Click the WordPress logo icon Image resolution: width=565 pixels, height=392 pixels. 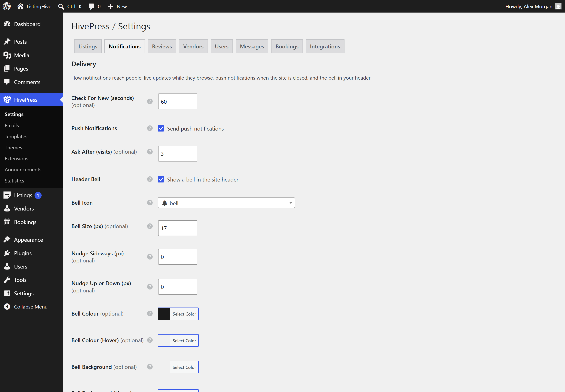[x=7, y=6]
